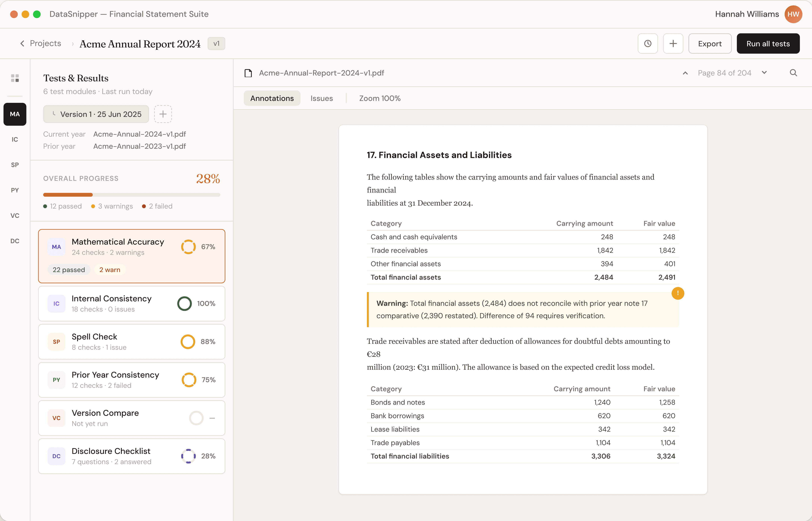
Task: Open the Prior Year Consistency test card
Action: [x=131, y=380]
